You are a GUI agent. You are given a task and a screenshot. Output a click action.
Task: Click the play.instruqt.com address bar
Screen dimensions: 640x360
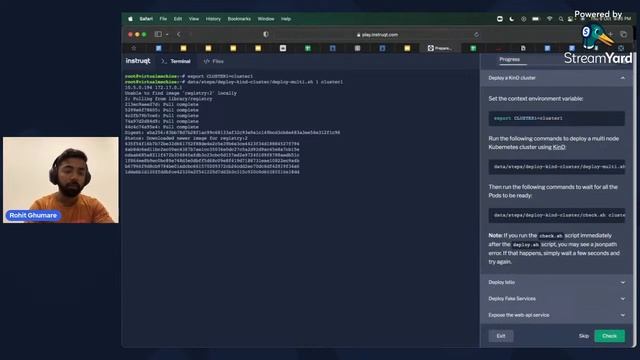[377, 35]
